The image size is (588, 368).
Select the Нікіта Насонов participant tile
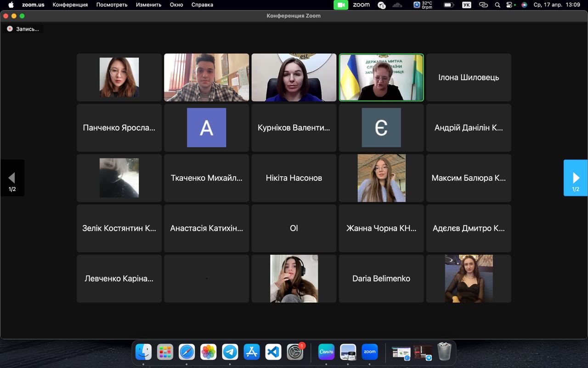point(294,178)
